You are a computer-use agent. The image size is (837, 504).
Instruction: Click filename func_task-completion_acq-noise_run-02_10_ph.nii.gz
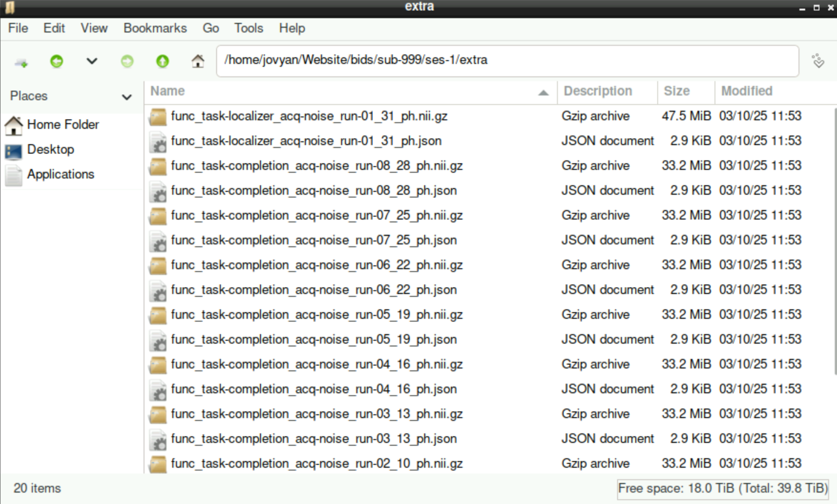point(317,464)
